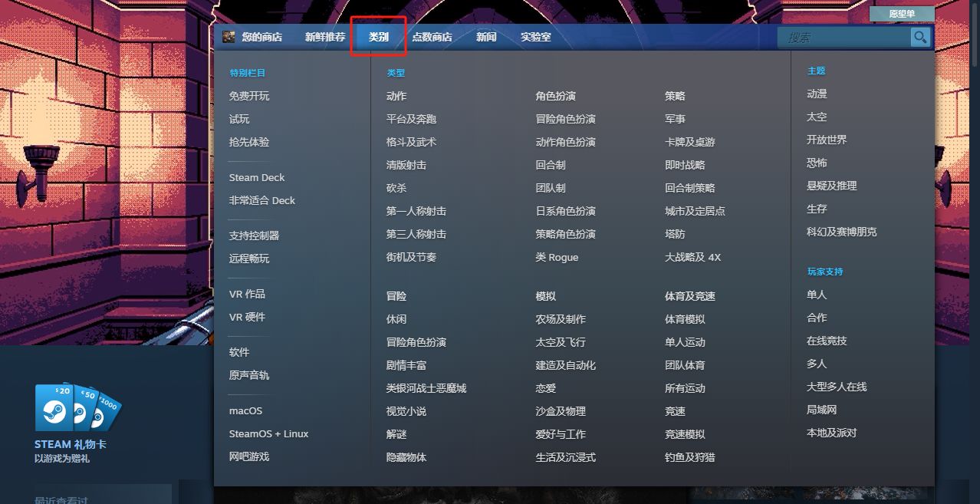Viewport: 980px width, 504px height.
Task: Choose 隐藏物体 genre
Action: [x=406, y=457]
